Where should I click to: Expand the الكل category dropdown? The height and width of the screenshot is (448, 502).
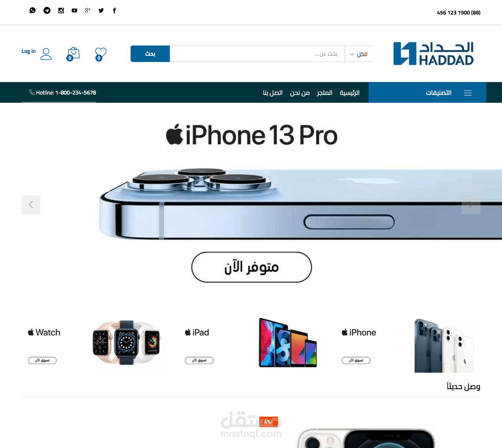tap(359, 54)
